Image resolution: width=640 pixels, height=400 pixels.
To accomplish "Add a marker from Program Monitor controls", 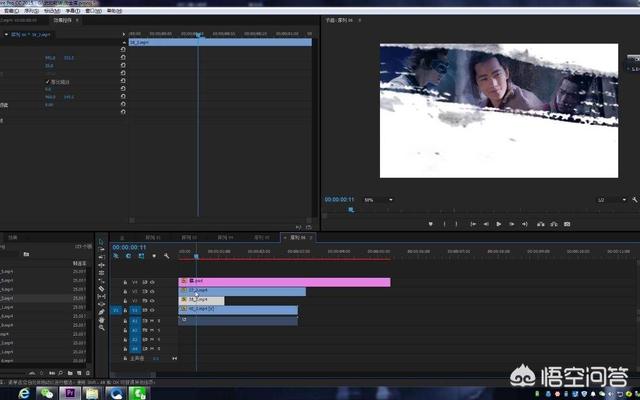I will pyautogui.click(x=430, y=224).
